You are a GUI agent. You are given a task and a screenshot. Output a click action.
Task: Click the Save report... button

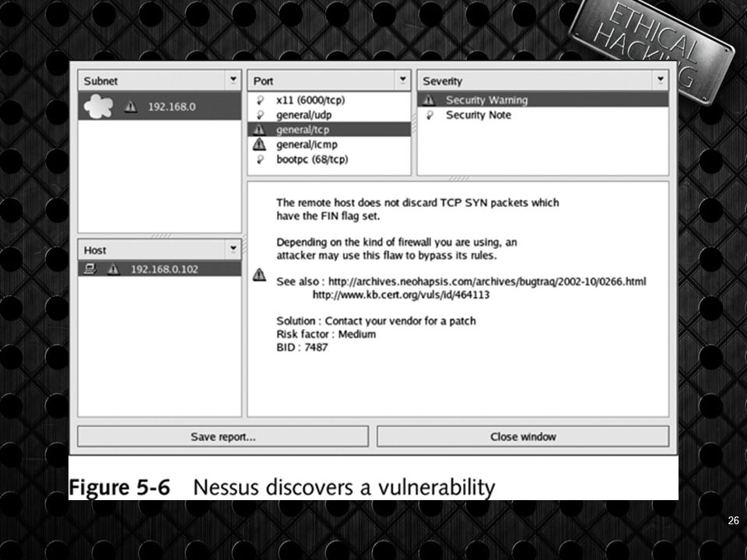[223, 436]
